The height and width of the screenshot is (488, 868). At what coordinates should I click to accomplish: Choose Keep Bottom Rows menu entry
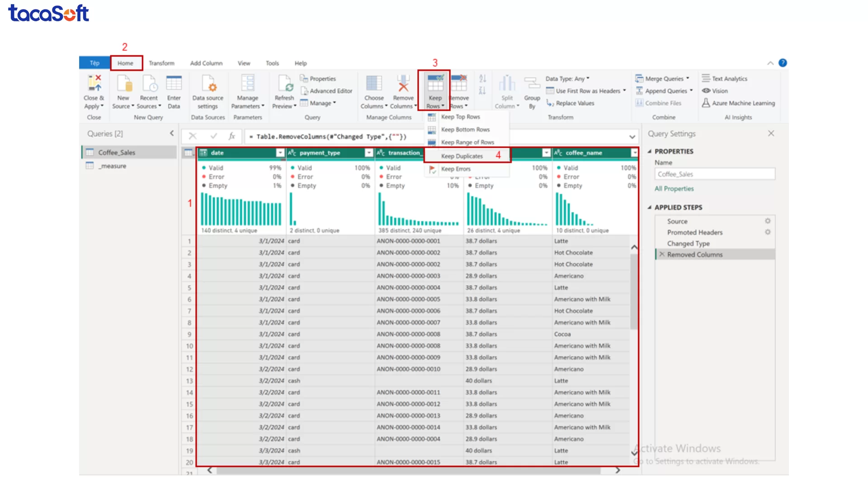coord(467,130)
